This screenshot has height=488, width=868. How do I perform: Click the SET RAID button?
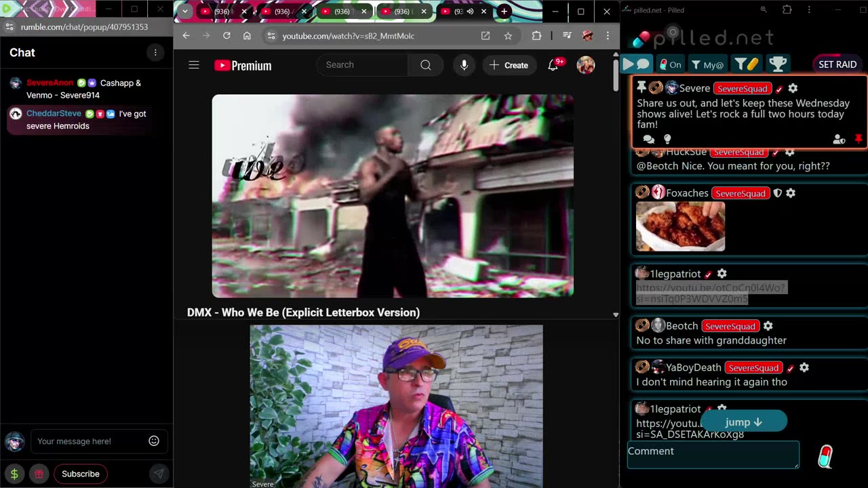[837, 64]
